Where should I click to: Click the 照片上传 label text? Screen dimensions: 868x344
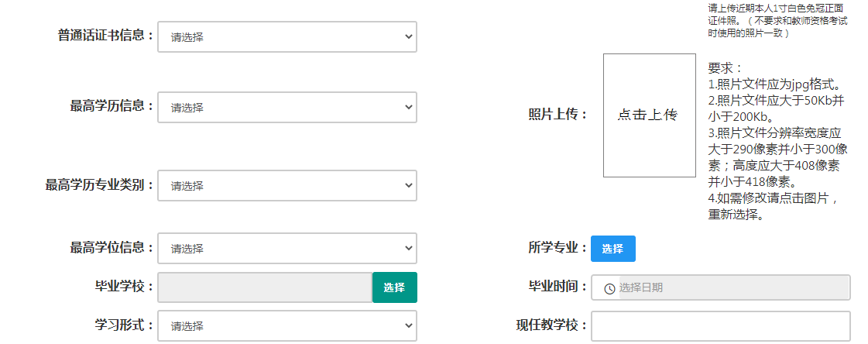click(558, 115)
